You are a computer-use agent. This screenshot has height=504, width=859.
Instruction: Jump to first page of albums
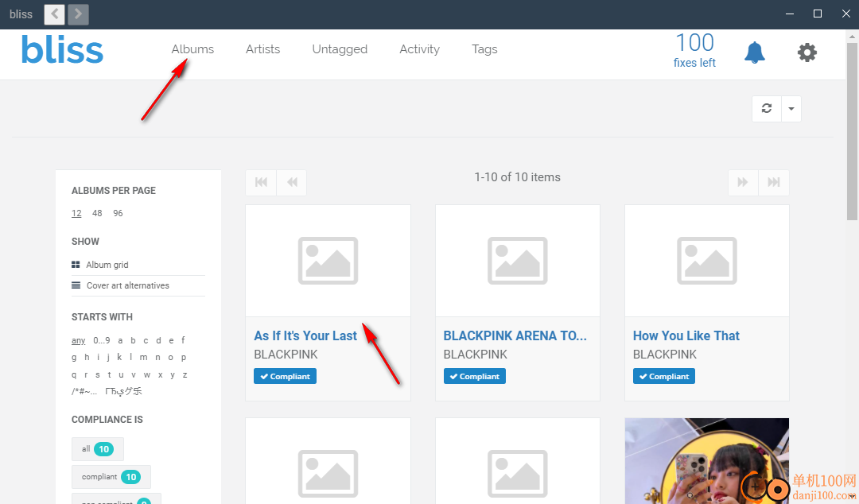coord(262,182)
